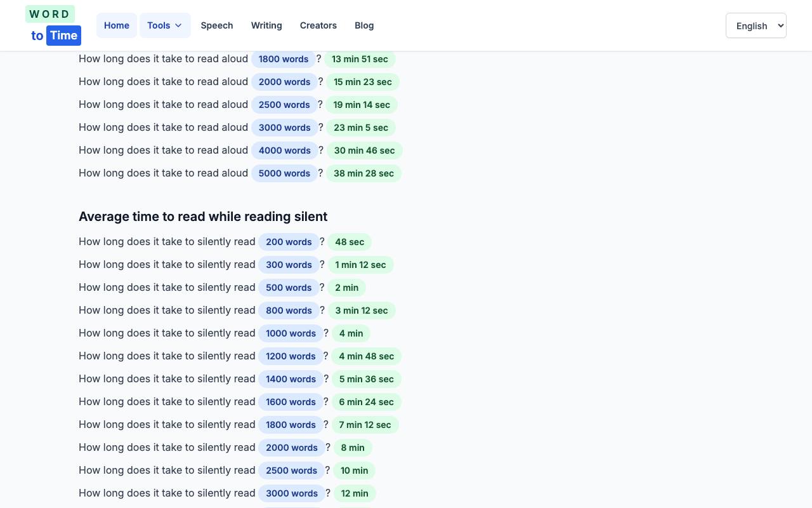Click the 1 min 12 sec result
812x508 pixels.
(360, 265)
